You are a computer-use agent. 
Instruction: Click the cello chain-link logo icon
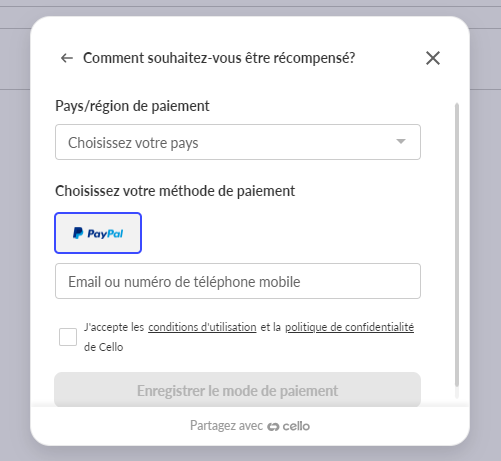pos(273,427)
